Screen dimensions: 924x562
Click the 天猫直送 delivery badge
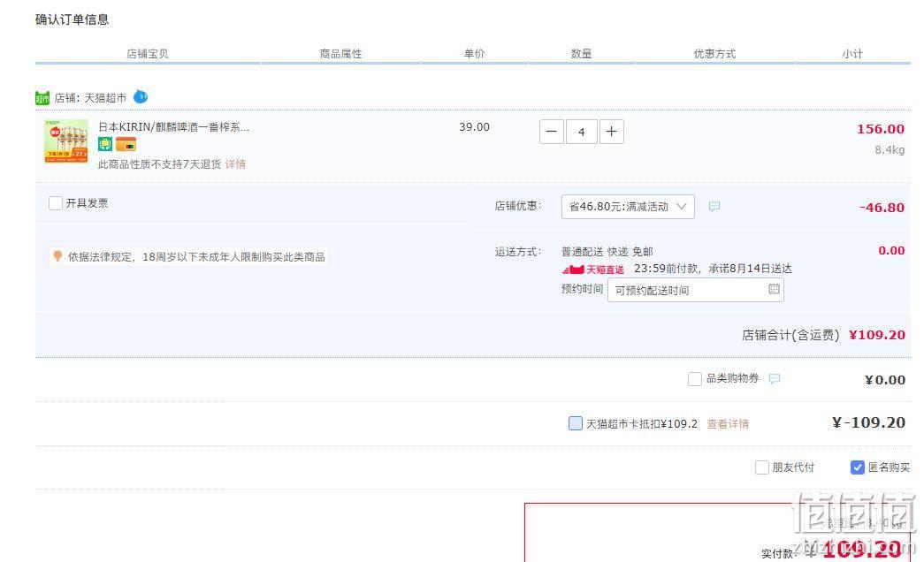tap(593, 270)
